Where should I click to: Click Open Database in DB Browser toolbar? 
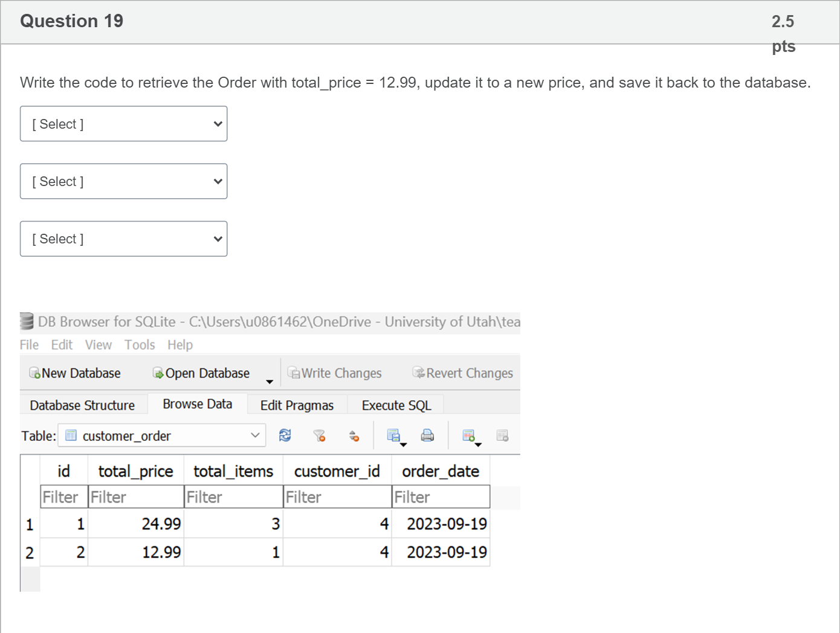click(201, 373)
